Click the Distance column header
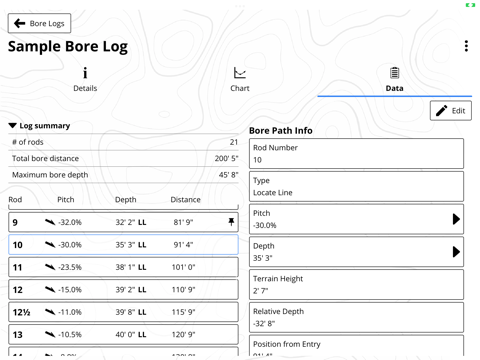 tap(185, 200)
